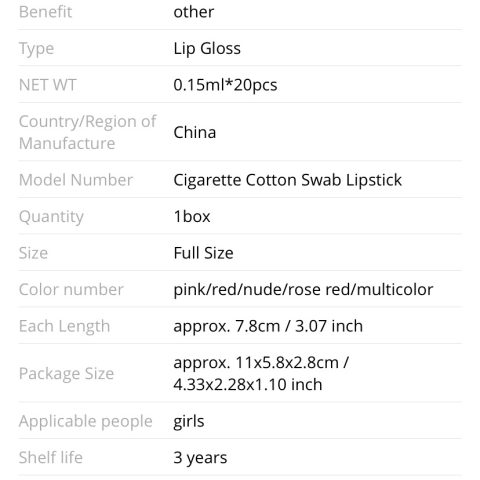
Task: Select the Lip Gloss value
Action: (x=207, y=49)
